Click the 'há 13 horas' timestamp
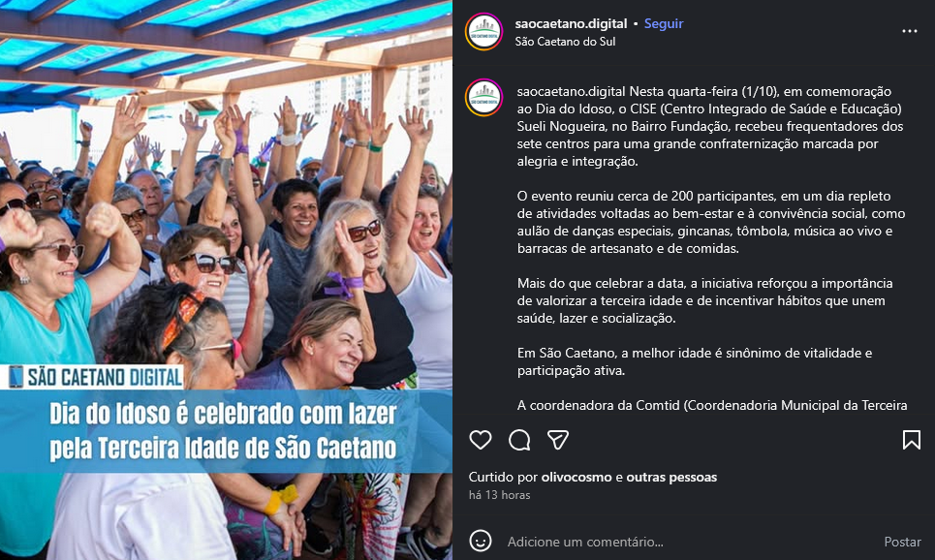 pos(499,495)
